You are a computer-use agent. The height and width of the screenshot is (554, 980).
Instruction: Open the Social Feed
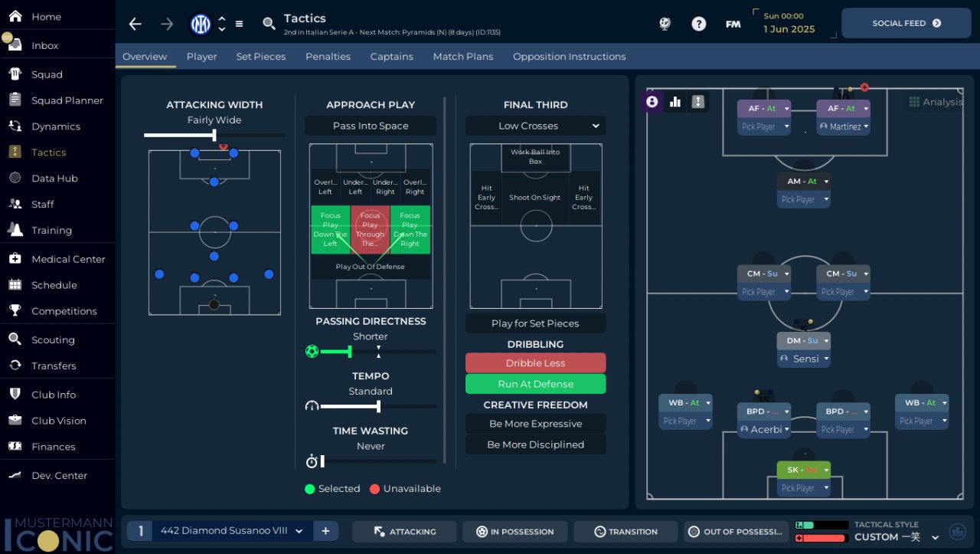906,24
